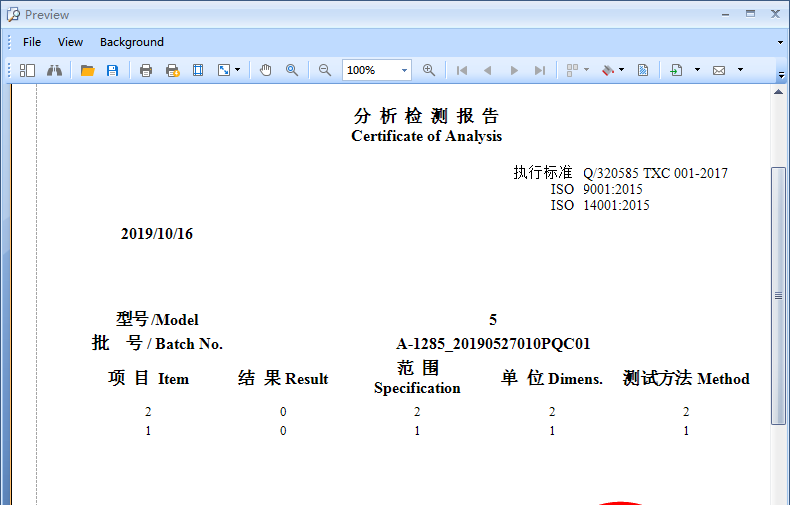The image size is (790, 505).
Task: Expand the toolbar overflow options arrow
Action: (781, 75)
